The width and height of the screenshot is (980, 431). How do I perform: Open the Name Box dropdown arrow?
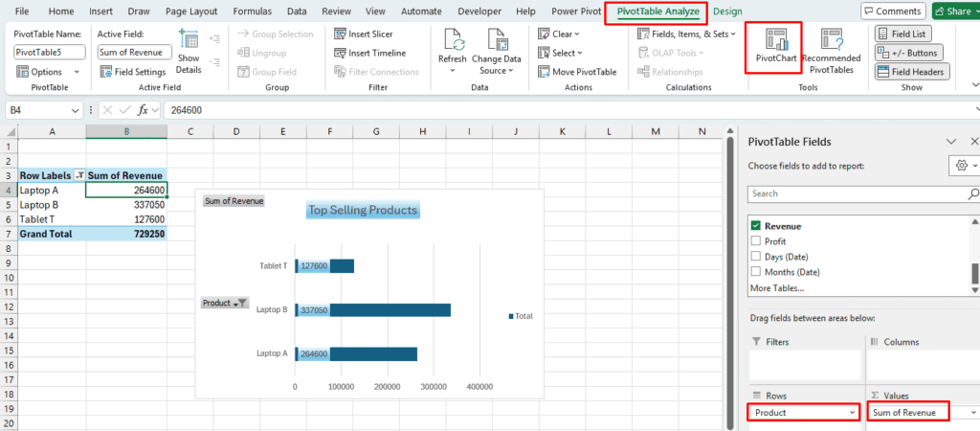tap(76, 110)
